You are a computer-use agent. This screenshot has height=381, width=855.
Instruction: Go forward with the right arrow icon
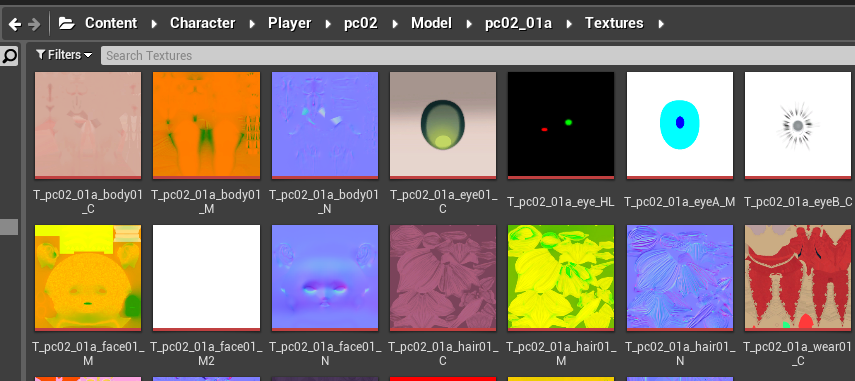pyautogui.click(x=34, y=24)
